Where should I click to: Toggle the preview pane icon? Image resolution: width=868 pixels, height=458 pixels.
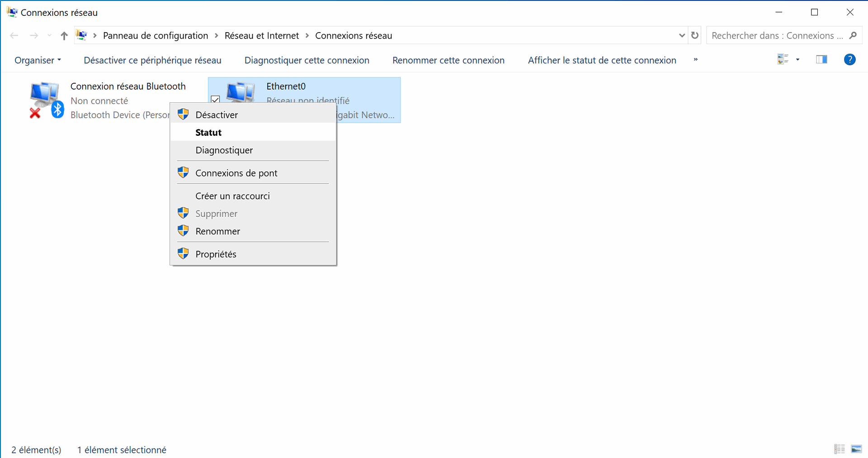[821, 60]
